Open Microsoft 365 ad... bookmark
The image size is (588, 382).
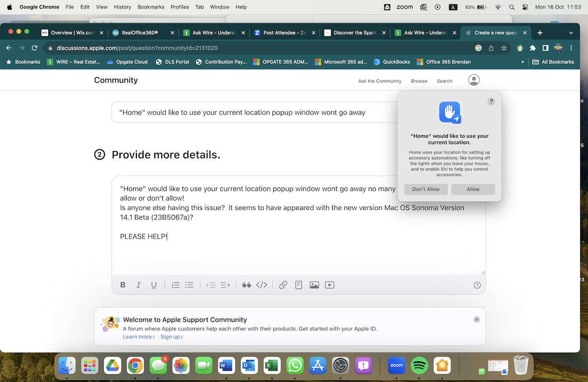[x=341, y=62]
